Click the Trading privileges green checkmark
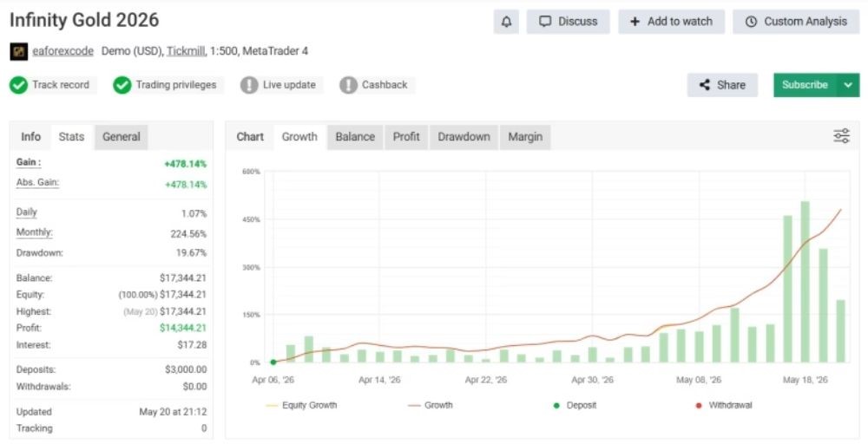868x444 pixels. pos(122,85)
